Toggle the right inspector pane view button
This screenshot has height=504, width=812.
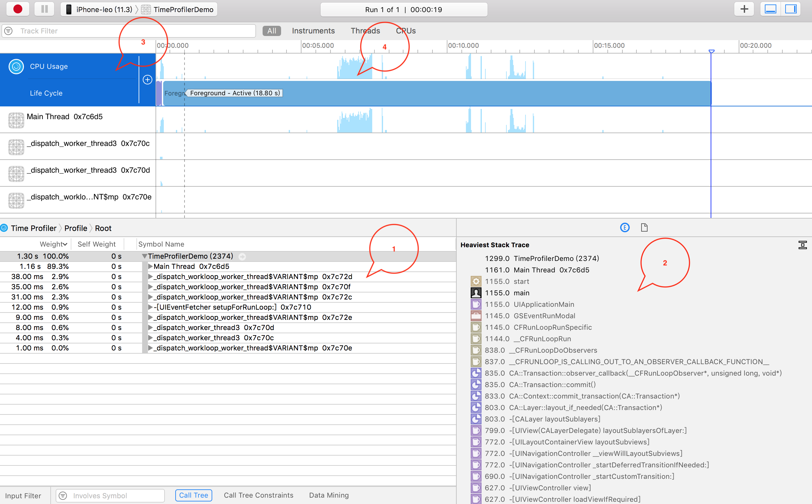coord(790,9)
